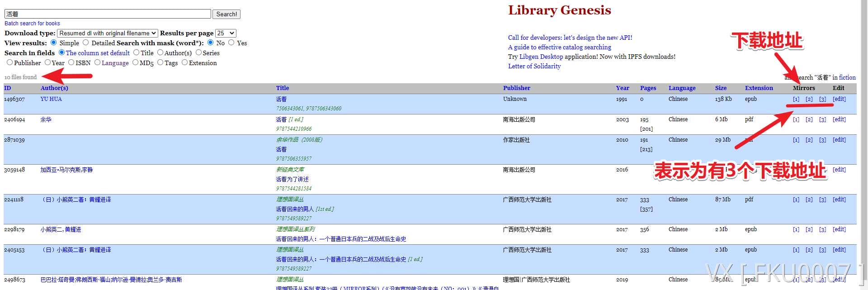Open title 活着回来的男人 [1st ed.]
This screenshot has height=290, width=868.
coord(305,209)
